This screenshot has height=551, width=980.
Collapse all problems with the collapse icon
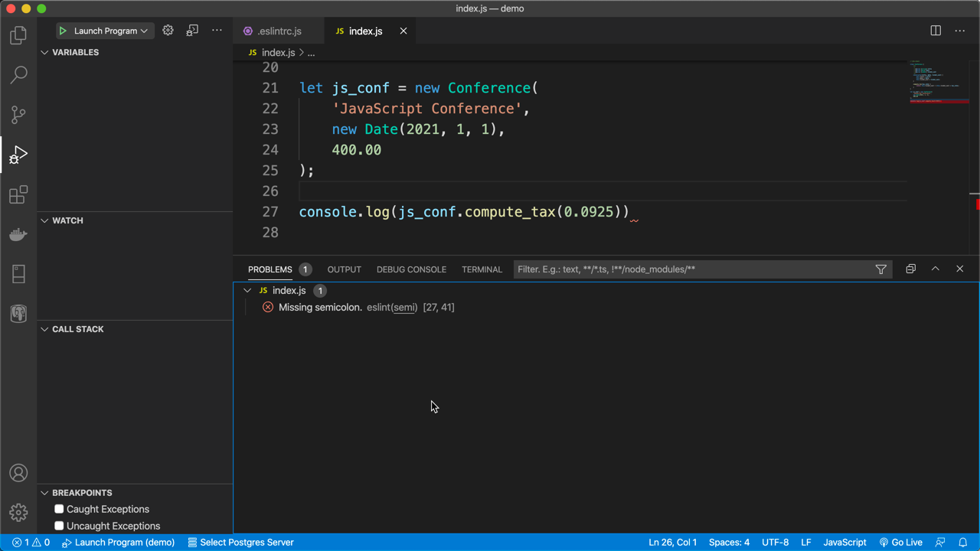[910, 269]
